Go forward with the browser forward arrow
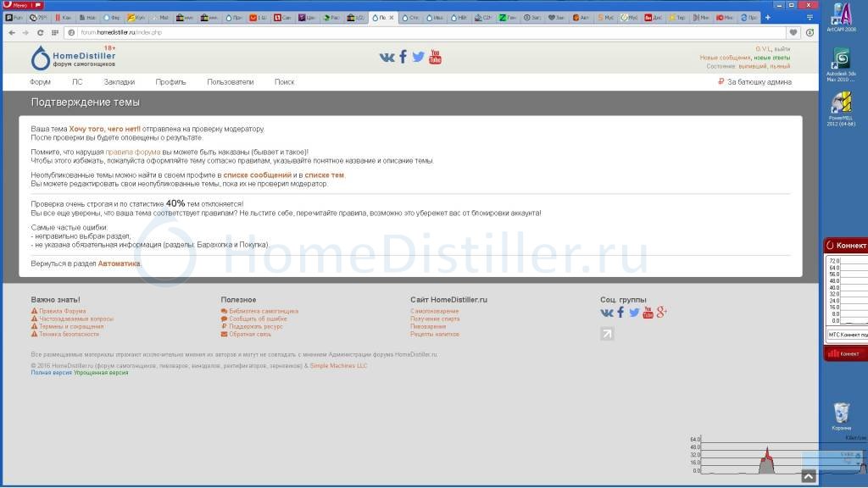868x488 pixels. (25, 33)
